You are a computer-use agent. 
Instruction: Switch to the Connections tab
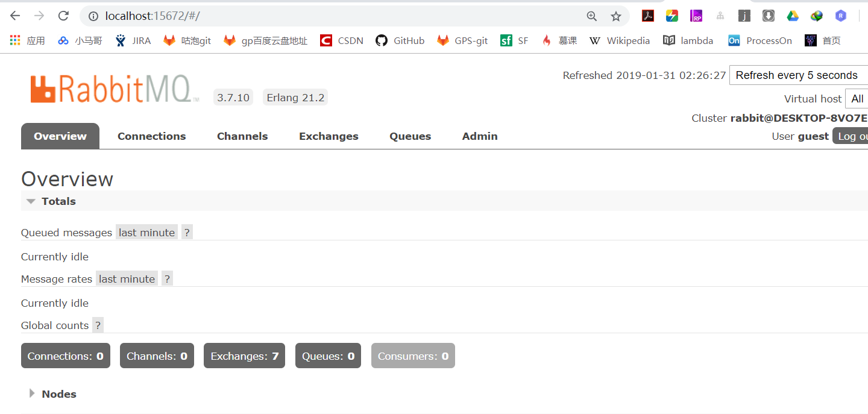pyautogui.click(x=151, y=136)
